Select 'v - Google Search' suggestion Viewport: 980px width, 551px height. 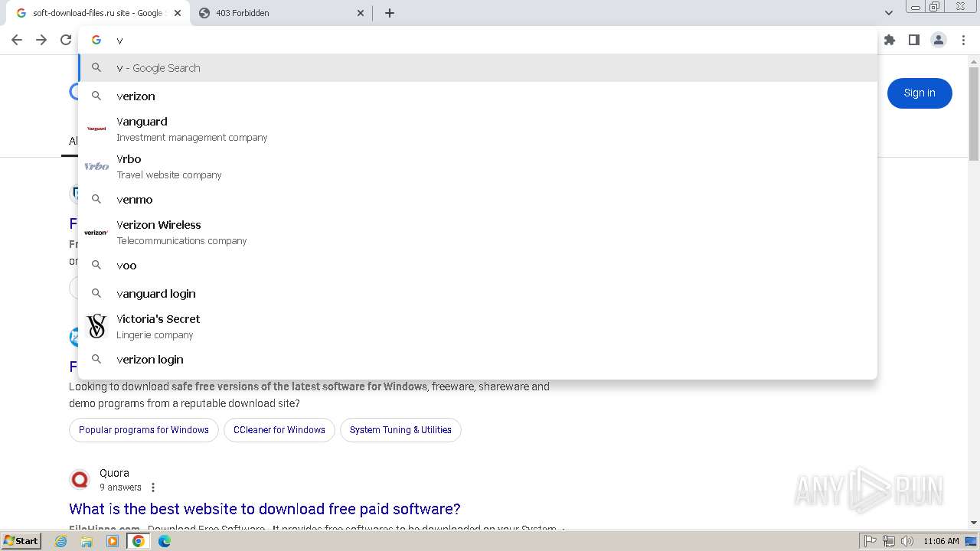tap(478, 67)
